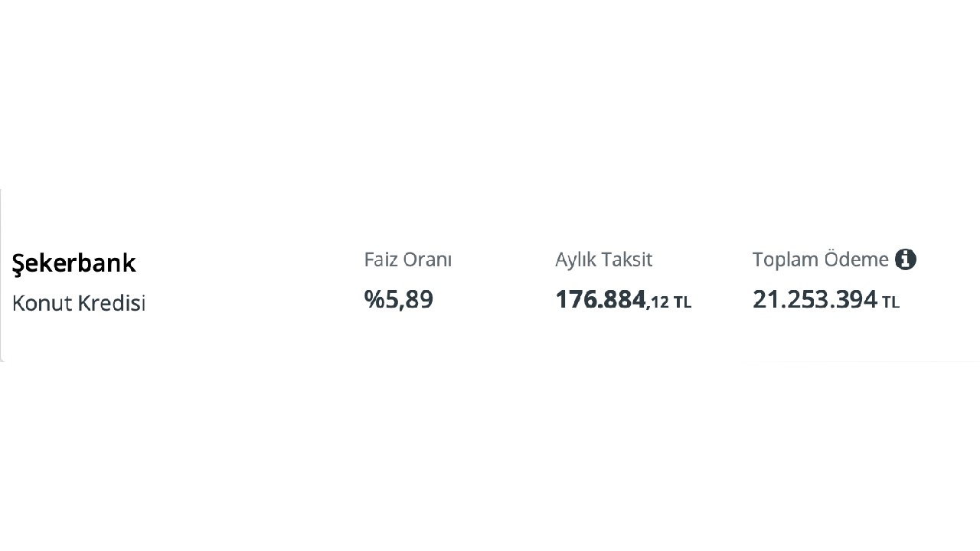This screenshot has height=551, width=980.
Task: Select the Konut Kredisi label
Action: pos(79,303)
